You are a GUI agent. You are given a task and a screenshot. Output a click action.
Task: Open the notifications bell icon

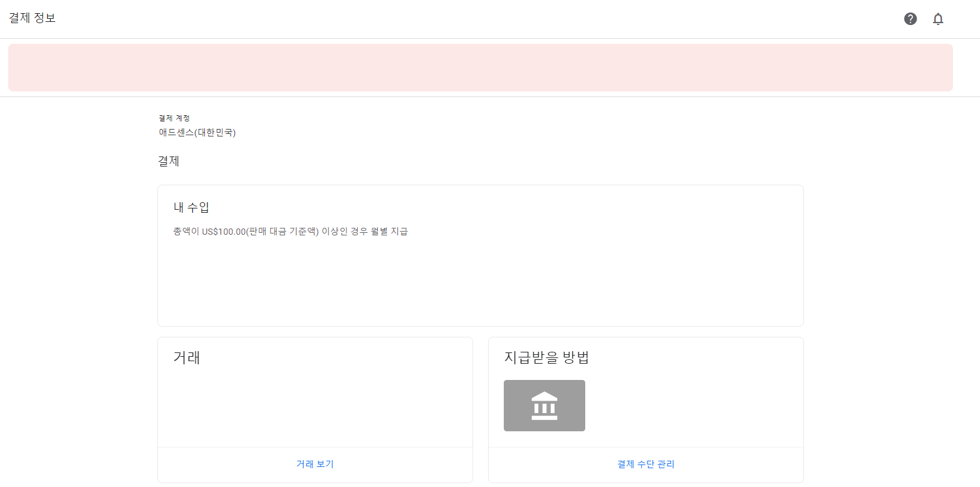938,19
